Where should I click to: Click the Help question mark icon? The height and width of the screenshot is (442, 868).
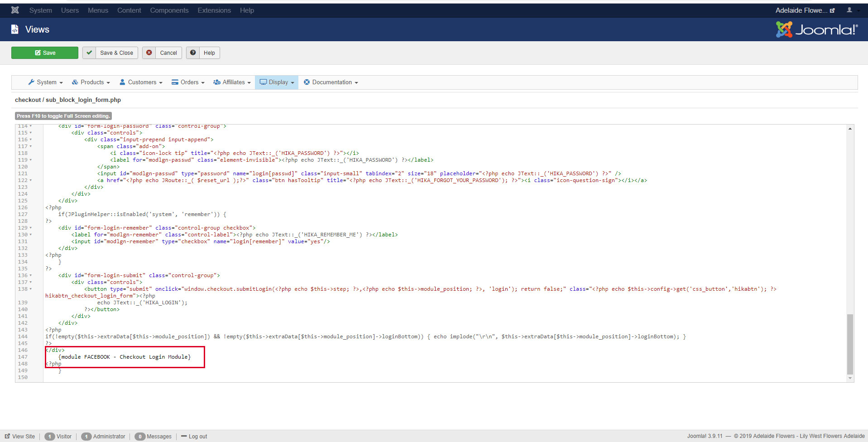pos(193,53)
